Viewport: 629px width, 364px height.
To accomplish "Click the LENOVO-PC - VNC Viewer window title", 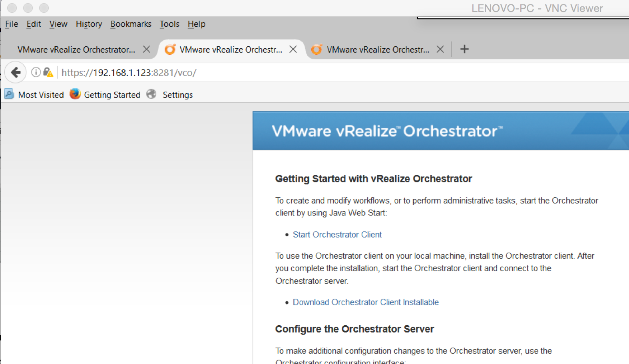I will [x=537, y=8].
